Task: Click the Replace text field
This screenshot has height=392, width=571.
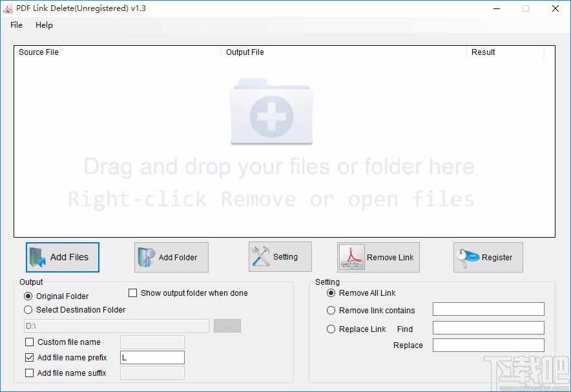Action: pyautogui.click(x=488, y=345)
